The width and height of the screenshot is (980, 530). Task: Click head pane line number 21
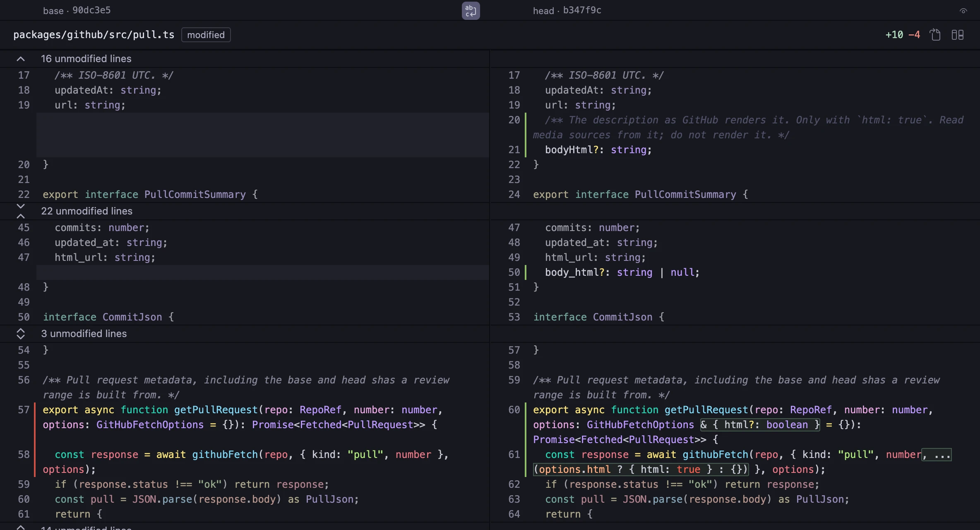(x=514, y=150)
